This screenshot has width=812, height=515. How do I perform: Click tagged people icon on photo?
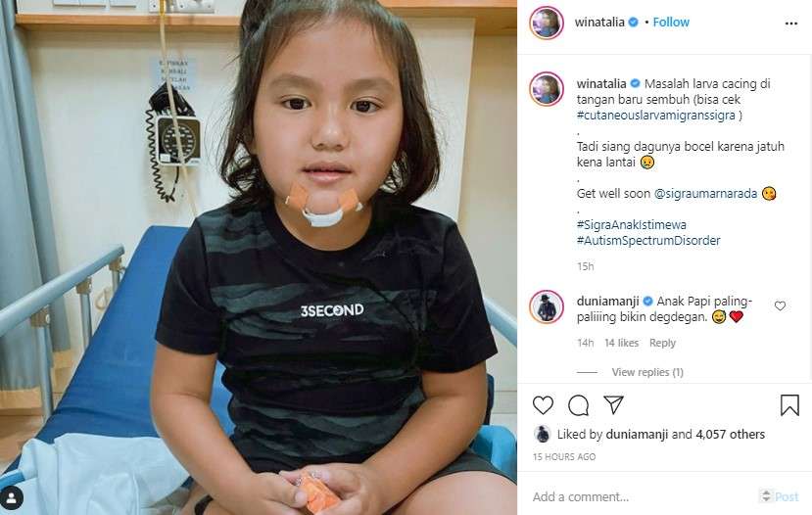(12, 498)
